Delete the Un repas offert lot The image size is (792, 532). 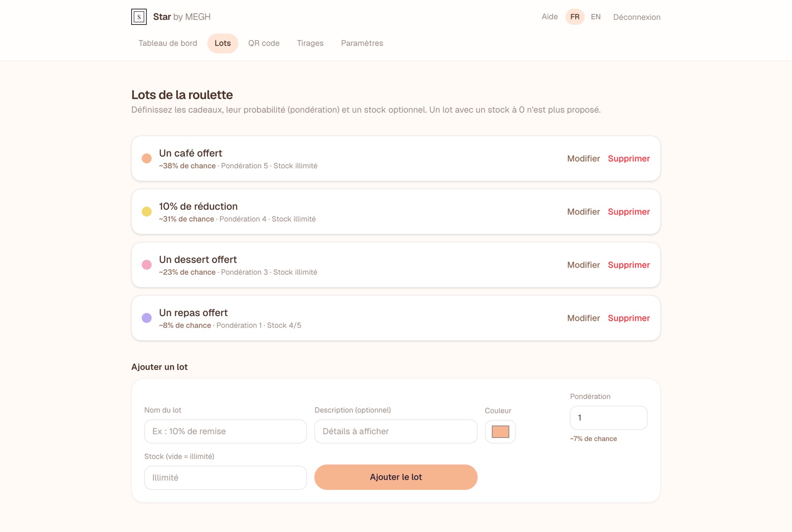[x=629, y=318]
